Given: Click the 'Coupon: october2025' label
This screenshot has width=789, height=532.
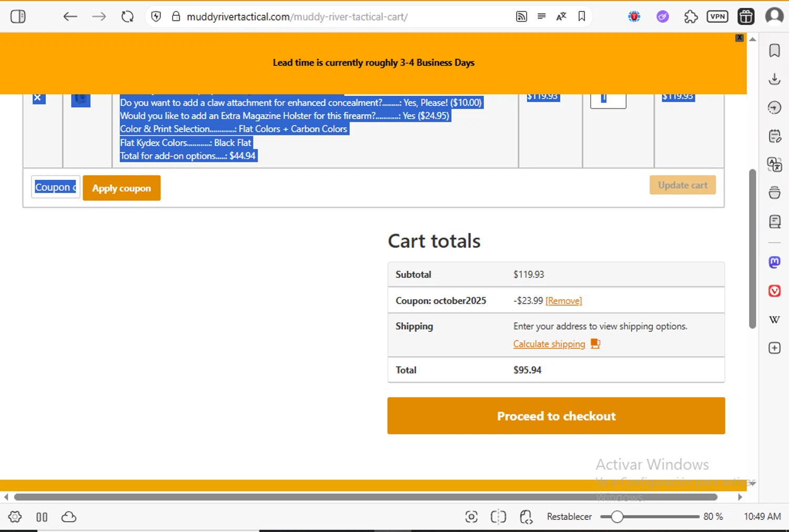Looking at the screenshot, I should tap(441, 301).
